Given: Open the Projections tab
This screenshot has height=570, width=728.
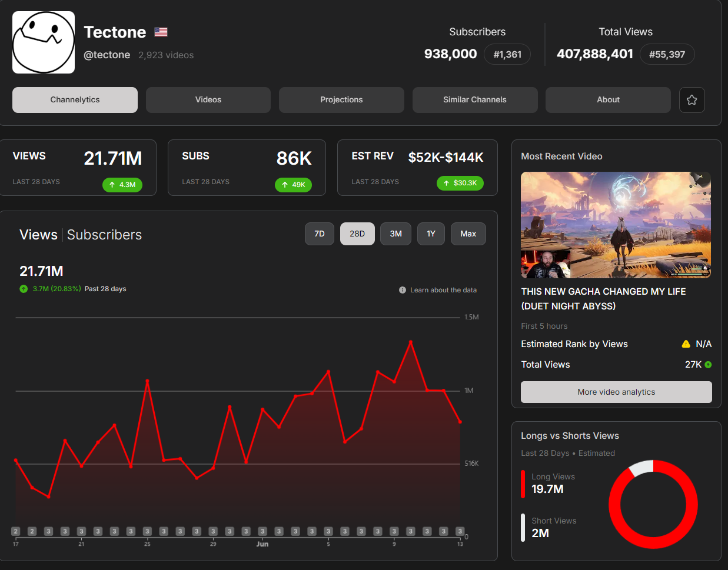Looking at the screenshot, I should pos(341,100).
